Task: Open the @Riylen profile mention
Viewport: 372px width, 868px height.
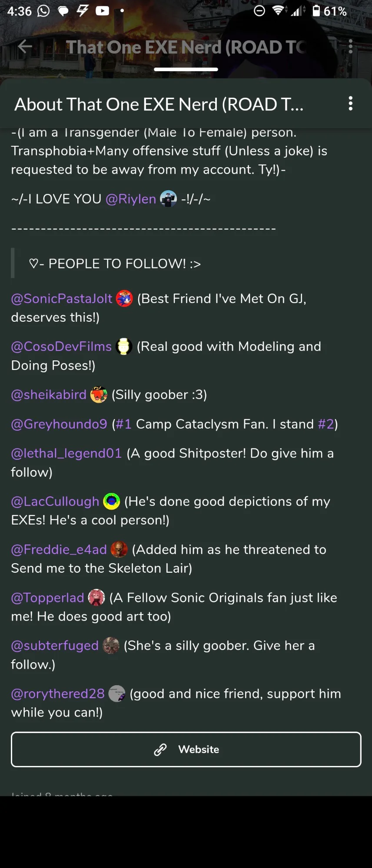Action: 131,199
